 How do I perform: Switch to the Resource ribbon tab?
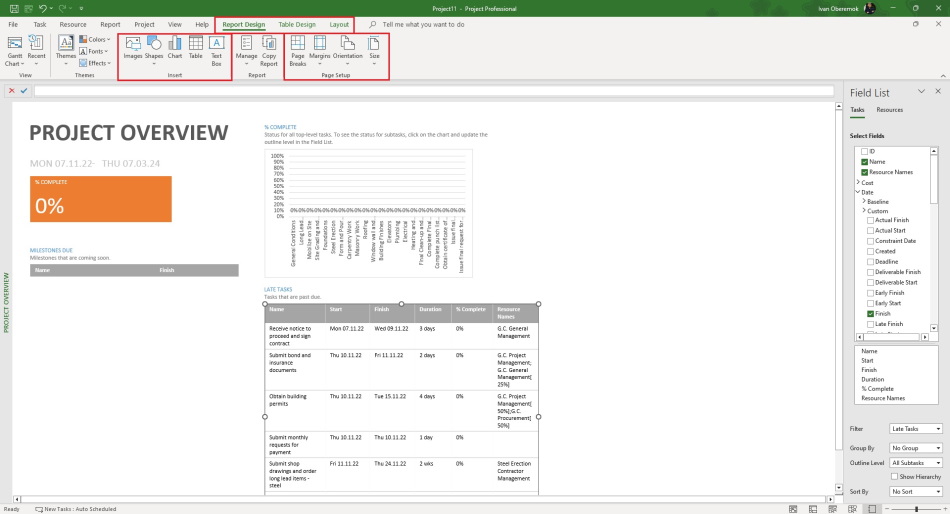(x=73, y=24)
